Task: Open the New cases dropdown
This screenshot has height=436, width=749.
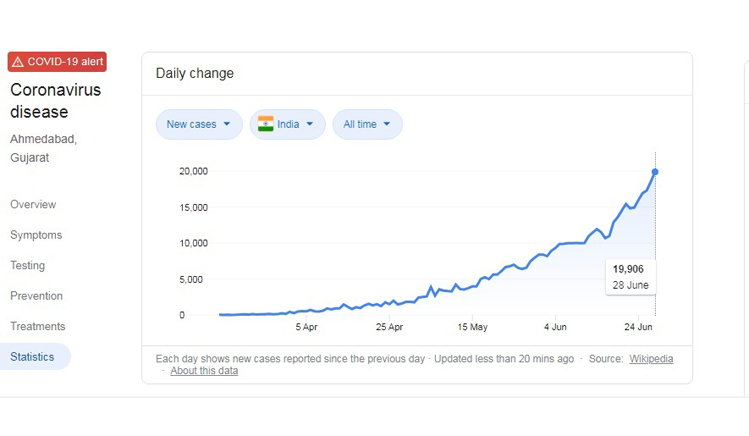Action: pyautogui.click(x=199, y=124)
